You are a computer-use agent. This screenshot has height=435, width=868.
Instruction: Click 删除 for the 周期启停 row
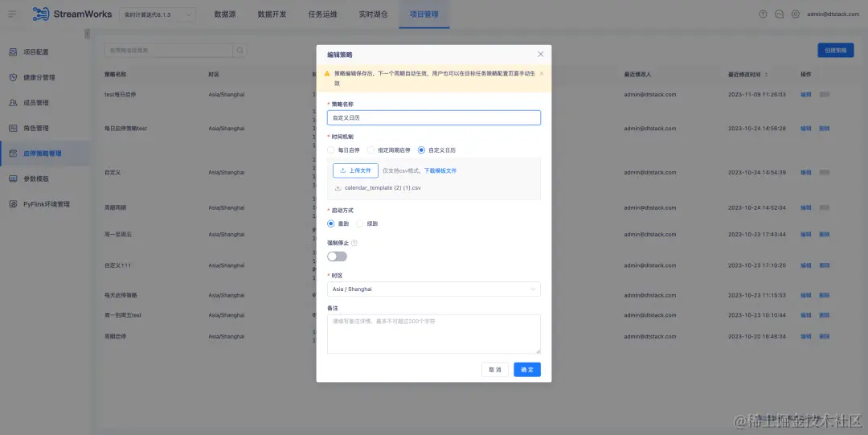pos(825,336)
